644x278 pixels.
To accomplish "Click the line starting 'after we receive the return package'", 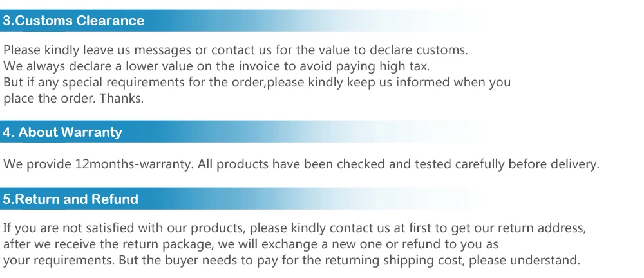I will [x=251, y=244].
